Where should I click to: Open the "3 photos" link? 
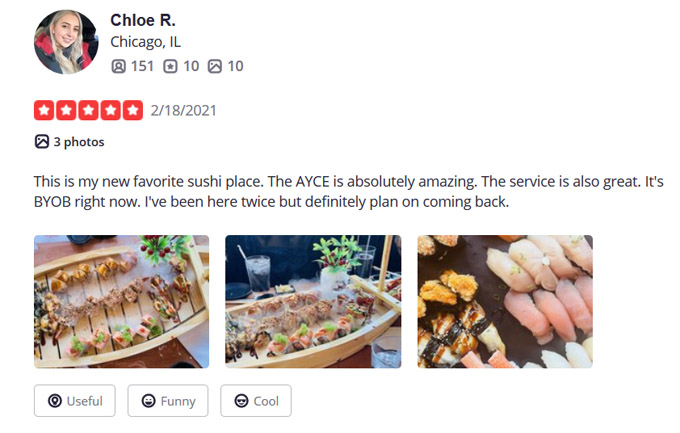click(70, 142)
